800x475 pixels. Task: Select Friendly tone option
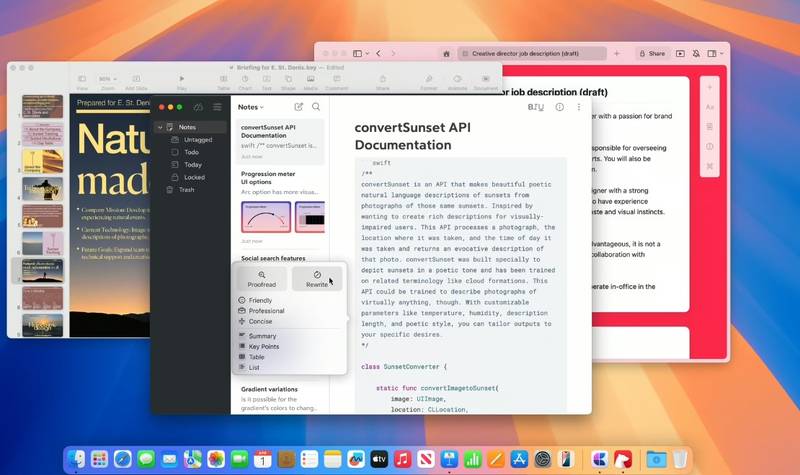click(x=260, y=300)
